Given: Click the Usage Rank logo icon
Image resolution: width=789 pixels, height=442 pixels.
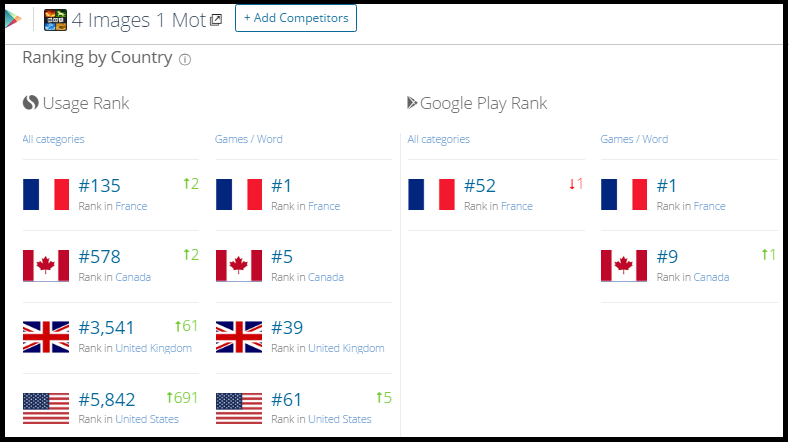Looking at the screenshot, I should pyautogui.click(x=30, y=103).
